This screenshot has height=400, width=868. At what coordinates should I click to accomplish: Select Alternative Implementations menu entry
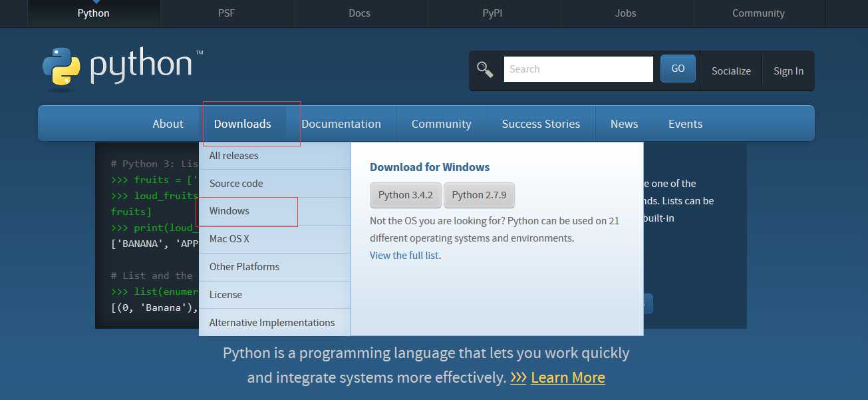[x=275, y=323]
